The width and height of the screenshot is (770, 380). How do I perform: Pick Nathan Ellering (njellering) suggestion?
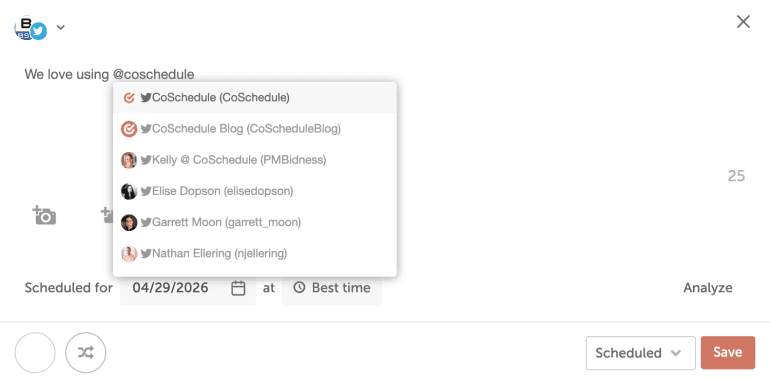click(255, 253)
